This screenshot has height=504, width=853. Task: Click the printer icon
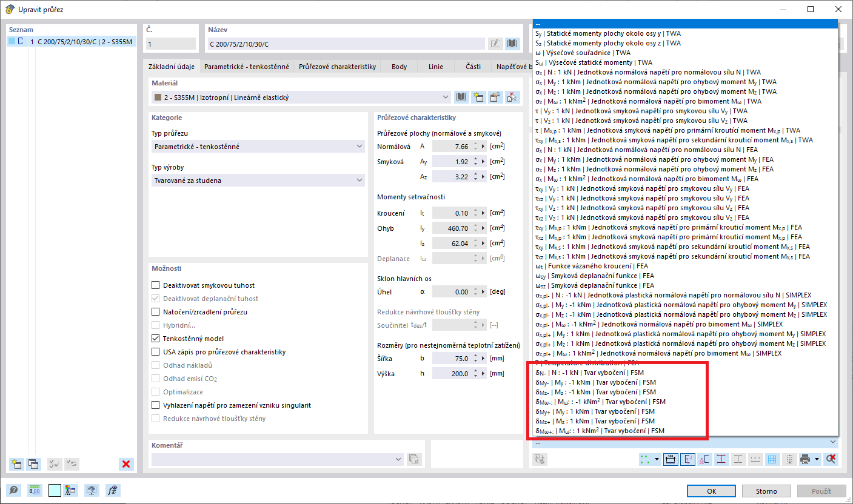[x=805, y=459]
